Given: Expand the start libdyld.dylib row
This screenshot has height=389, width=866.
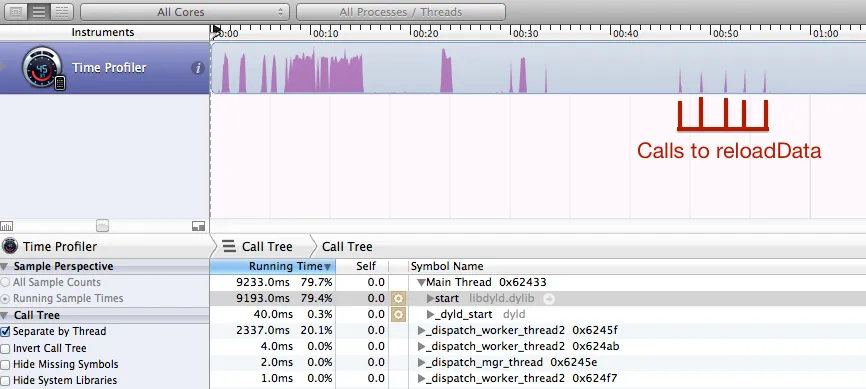Looking at the screenshot, I should [431, 298].
